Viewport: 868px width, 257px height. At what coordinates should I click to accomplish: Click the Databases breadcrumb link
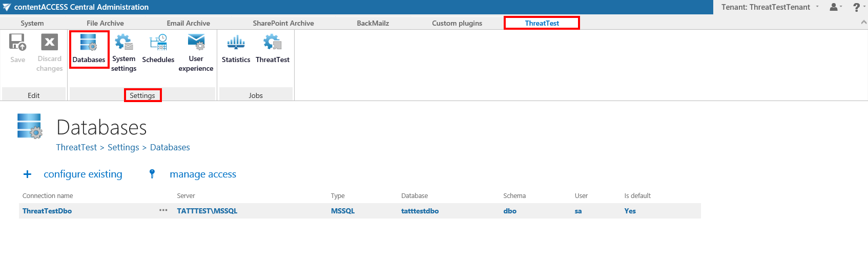170,147
